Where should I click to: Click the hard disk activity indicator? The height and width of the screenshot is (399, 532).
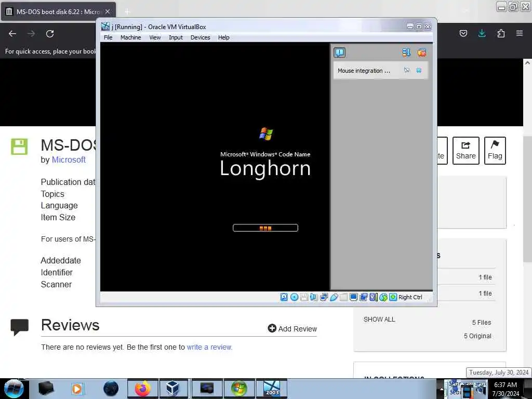click(x=284, y=297)
